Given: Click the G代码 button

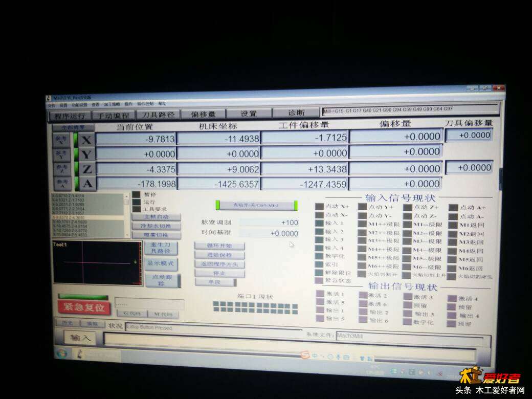Looking at the screenshot, I should [x=131, y=314].
